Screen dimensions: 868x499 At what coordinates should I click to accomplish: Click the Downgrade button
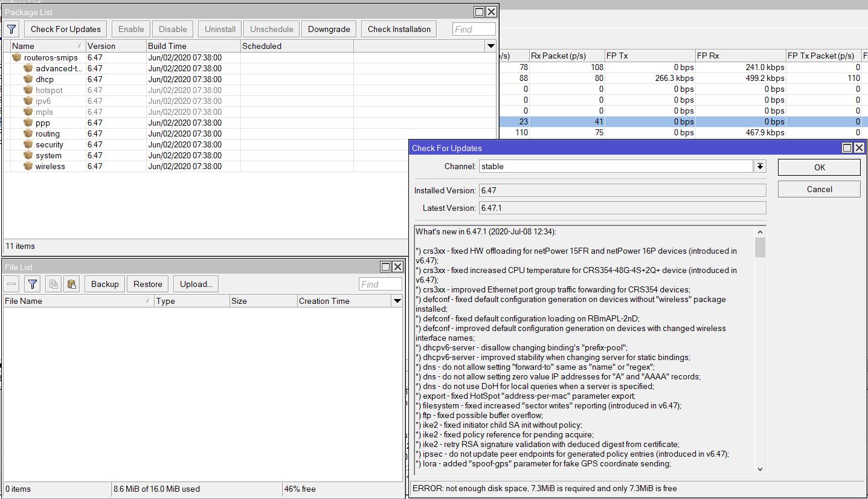[329, 29]
